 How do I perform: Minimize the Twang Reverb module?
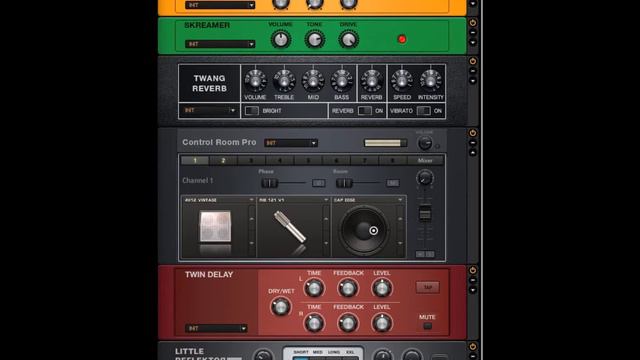pyautogui.click(x=473, y=71)
